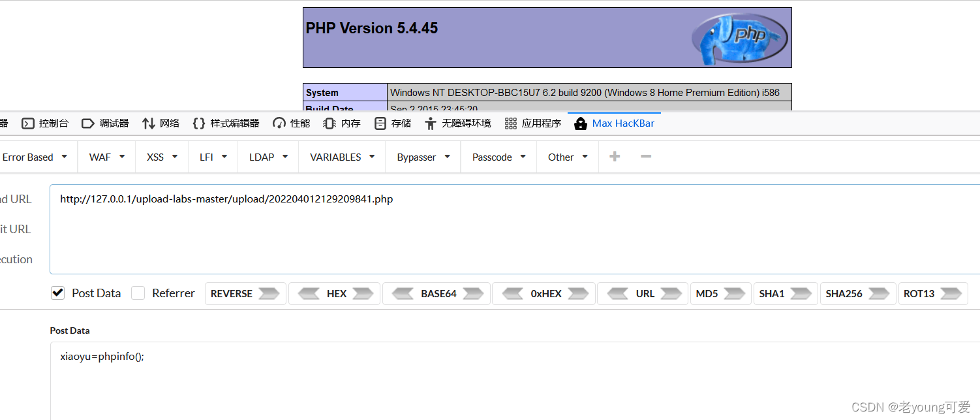Click inside the Post Data text area

[515, 381]
